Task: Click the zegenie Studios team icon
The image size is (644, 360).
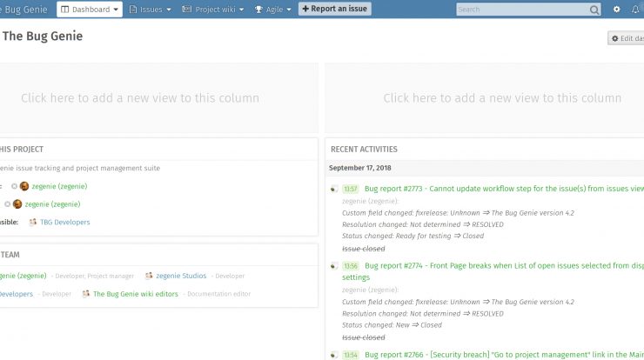Action: [149, 276]
